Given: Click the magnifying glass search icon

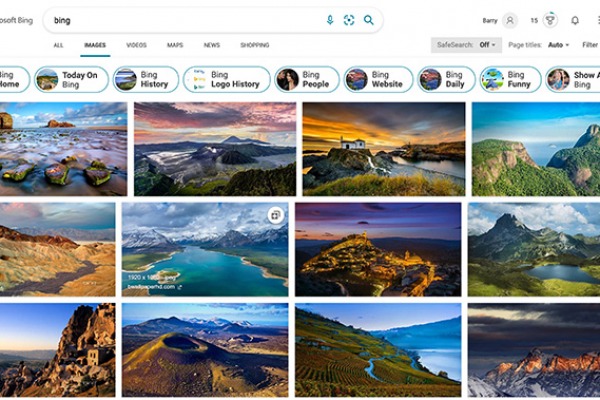Looking at the screenshot, I should tap(368, 20).
